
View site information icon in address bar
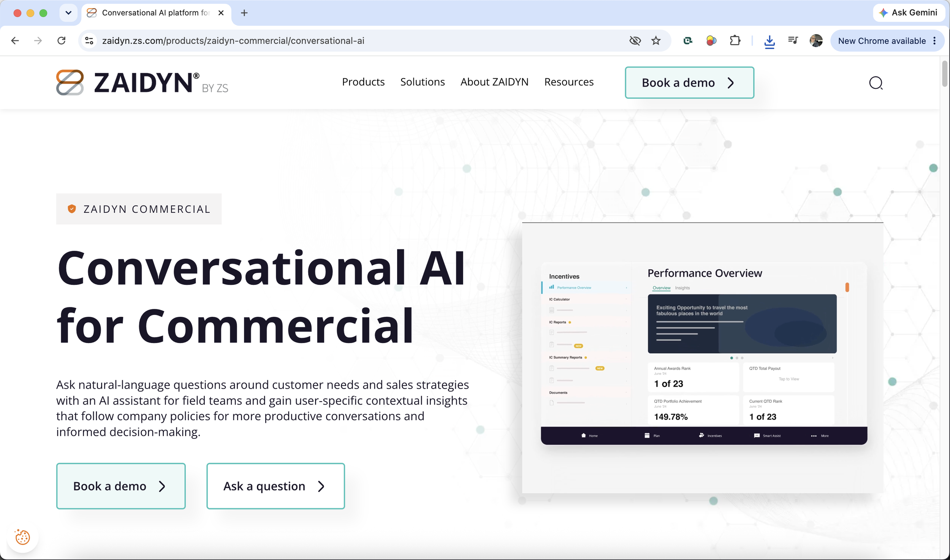click(89, 41)
